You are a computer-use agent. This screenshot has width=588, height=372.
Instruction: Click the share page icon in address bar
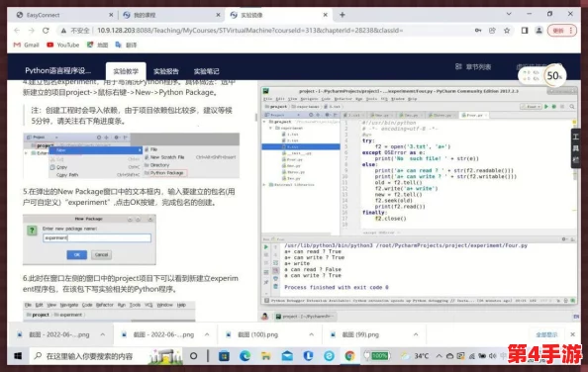point(492,31)
